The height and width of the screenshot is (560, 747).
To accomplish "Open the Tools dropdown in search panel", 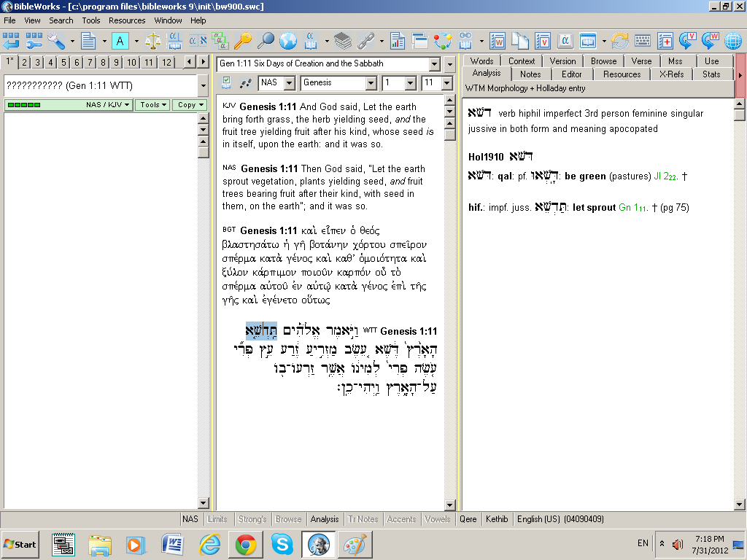I will [x=153, y=105].
